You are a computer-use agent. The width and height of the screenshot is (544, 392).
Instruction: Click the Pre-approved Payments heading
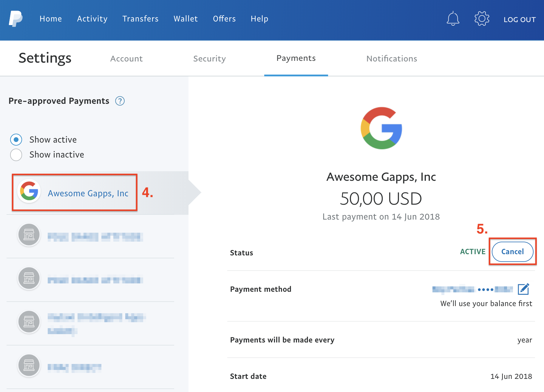pos(59,101)
